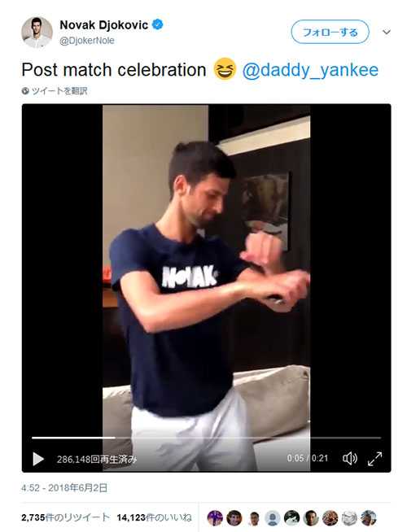Viewport: 407px width, 532px height.
Task: Open the @DjokerNole handle
Action: pos(87,41)
